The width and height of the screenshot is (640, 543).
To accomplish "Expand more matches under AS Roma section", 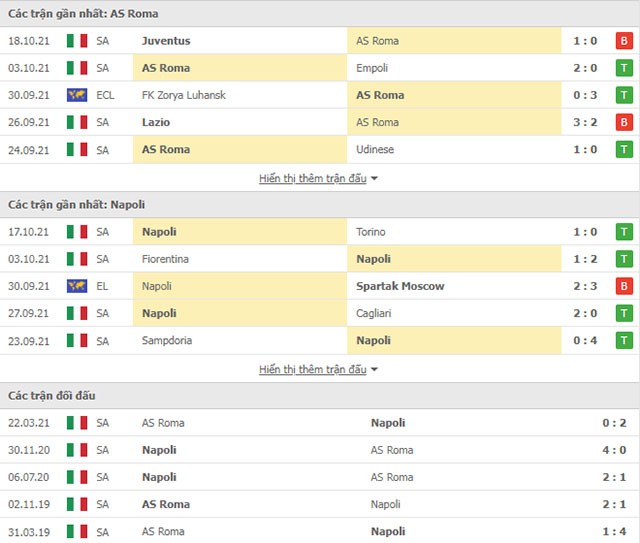I will pyautogui.click(x=313, y=178).
